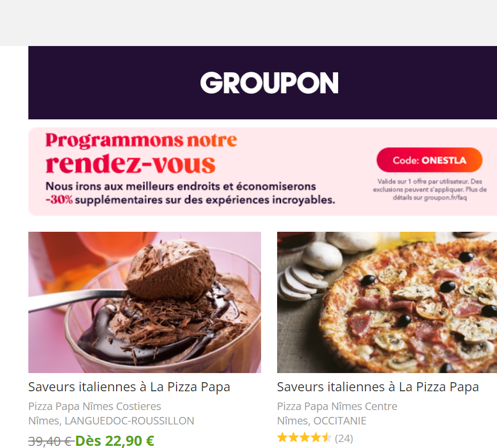497x448 pixels.
Task: Click Pizza Papa Nîmes Centre merchant name
Action: tap(337, 406)
